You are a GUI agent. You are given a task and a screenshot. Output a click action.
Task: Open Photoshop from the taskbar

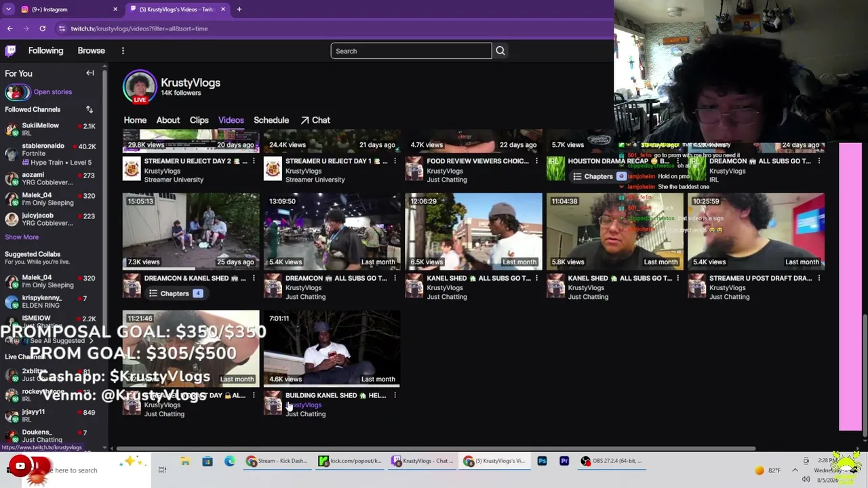click(x=542, y=462)
